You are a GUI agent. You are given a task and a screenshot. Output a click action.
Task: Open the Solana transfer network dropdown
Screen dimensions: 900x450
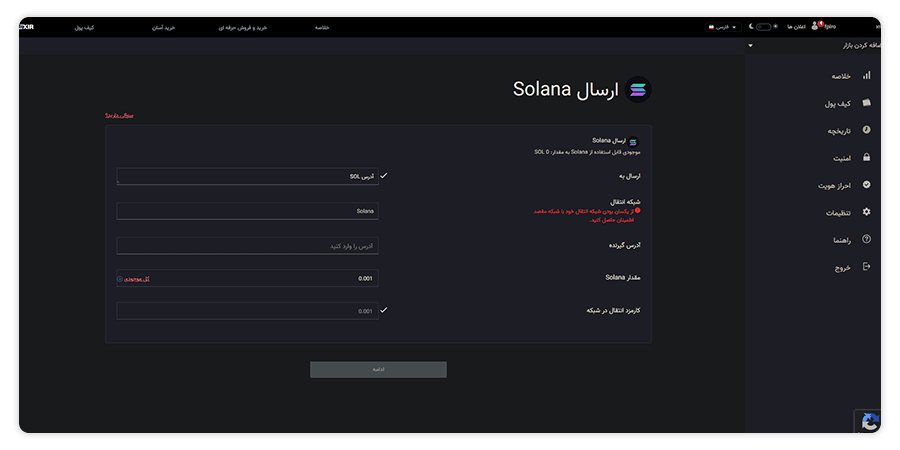(247, 211)
